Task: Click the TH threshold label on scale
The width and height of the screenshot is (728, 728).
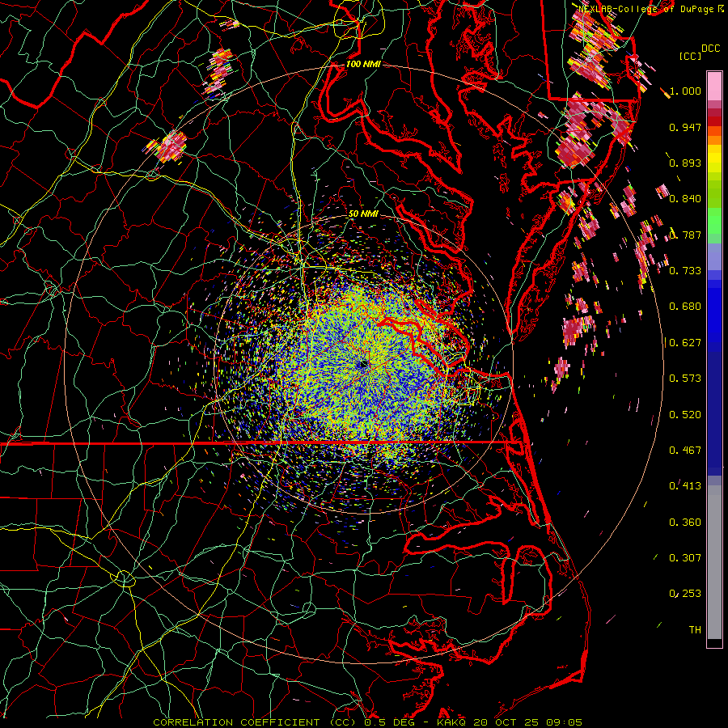Action: [695, 630]
